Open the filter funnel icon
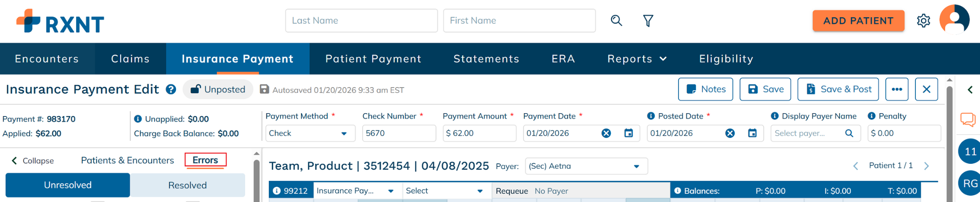Image resolution: width=980 pixels, height=202 pixels. point(648,21)
